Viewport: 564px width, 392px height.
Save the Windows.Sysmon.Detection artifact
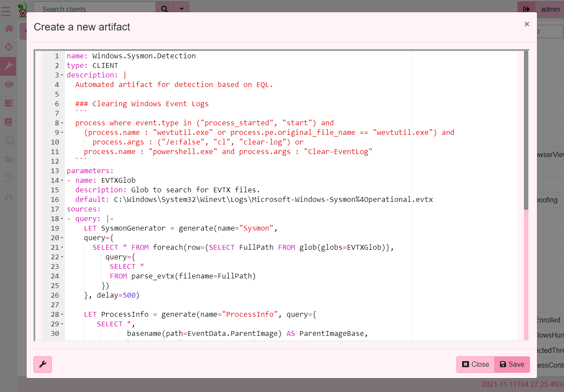point(512,365)
